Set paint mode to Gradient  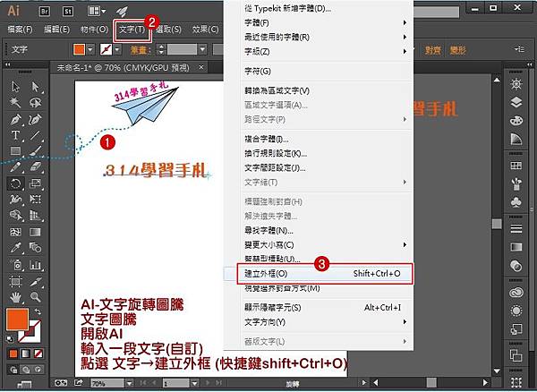[x=26, y=354]
